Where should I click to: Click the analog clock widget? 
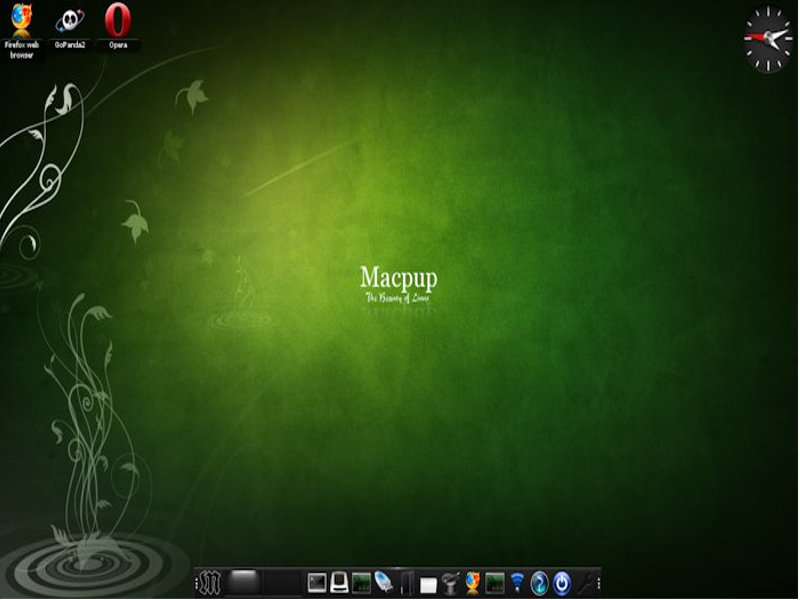(768, 39)
